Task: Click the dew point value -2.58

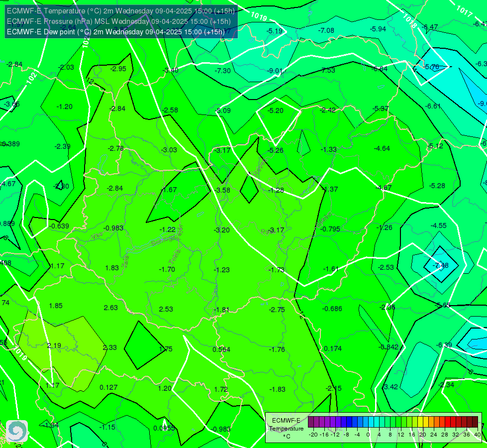Action: pos(170,110)
